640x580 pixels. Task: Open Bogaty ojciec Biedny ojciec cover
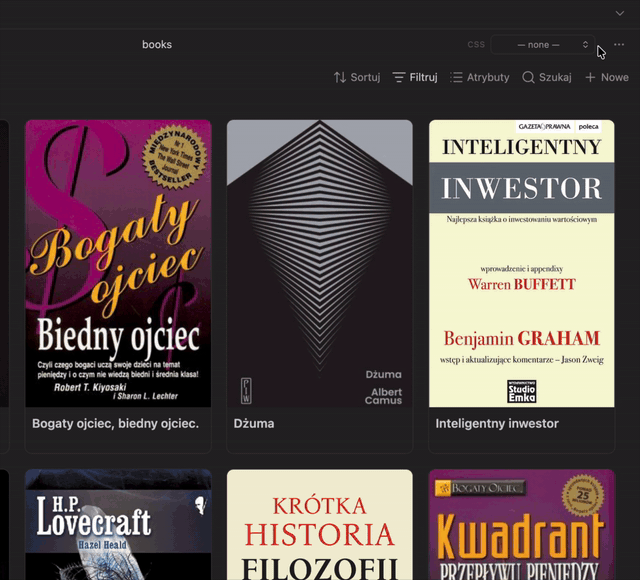(x=118, y=263)
